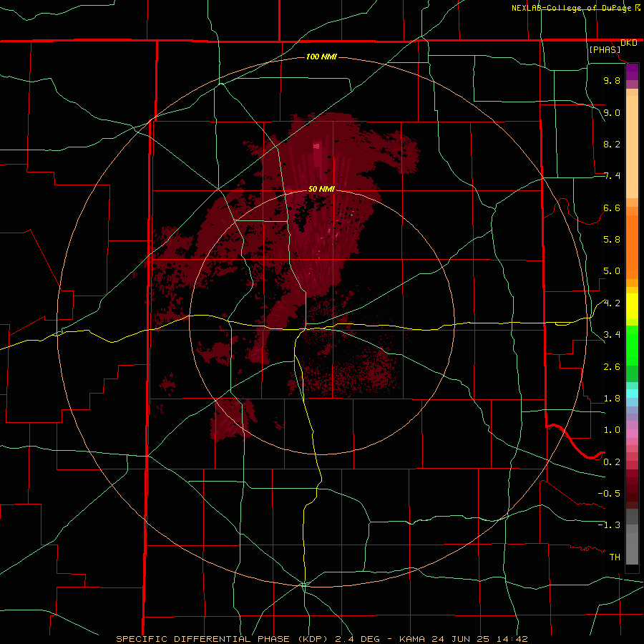Click the 0.2 scale label
Image resolution: width=644 pixels, height=644 pixels.
pos(612,462)
